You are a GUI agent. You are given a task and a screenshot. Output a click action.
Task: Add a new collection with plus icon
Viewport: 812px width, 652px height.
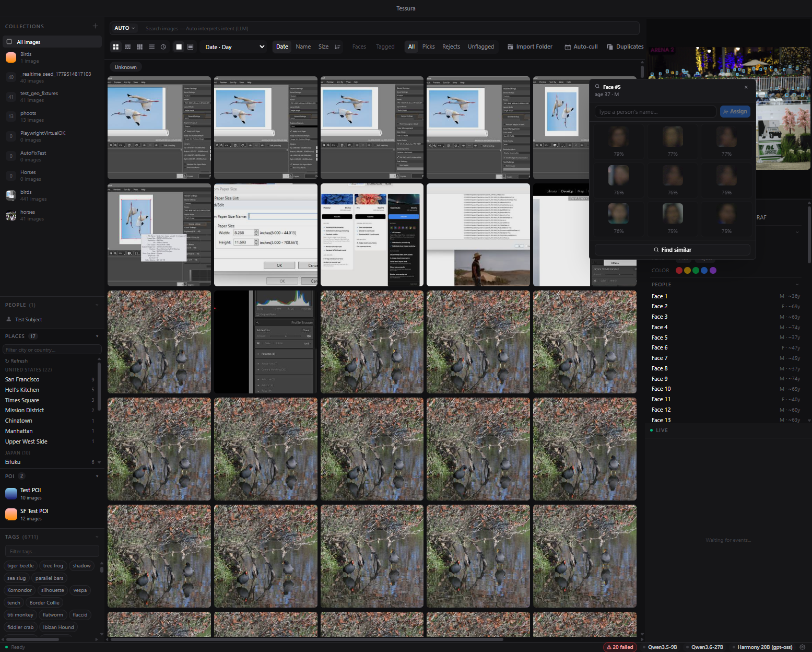(95, 26)
